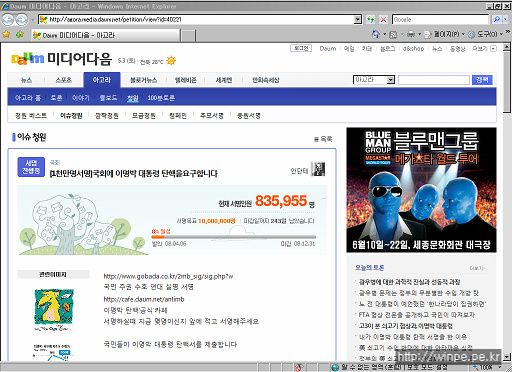Viewport: 512px width, 372px height.
Task: Open 100분토론 in the blue submenu
Action: pyautogui.click(x=161, y=98)
